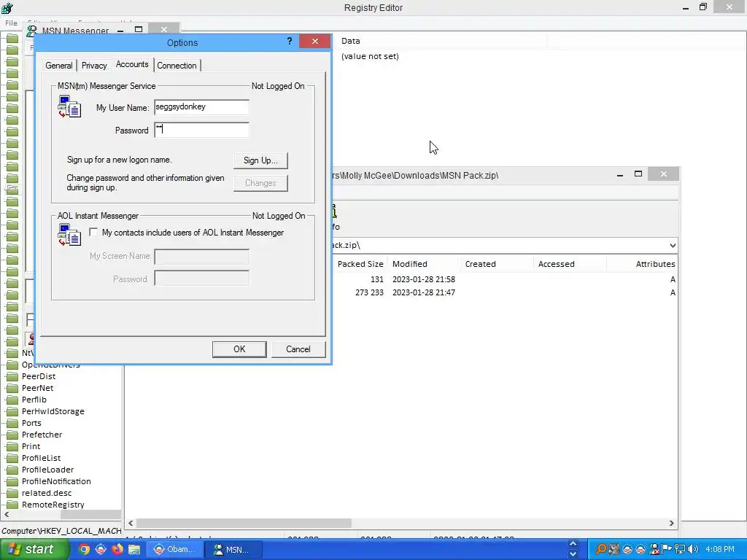747x560 pixels.
Task: Click the start button label on the taskbar
Action: [39, 549]
